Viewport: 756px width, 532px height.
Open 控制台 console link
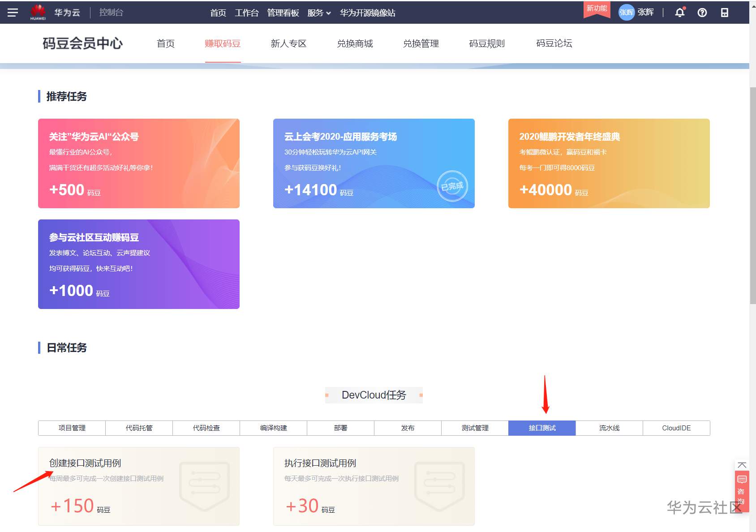coord(111,13)
